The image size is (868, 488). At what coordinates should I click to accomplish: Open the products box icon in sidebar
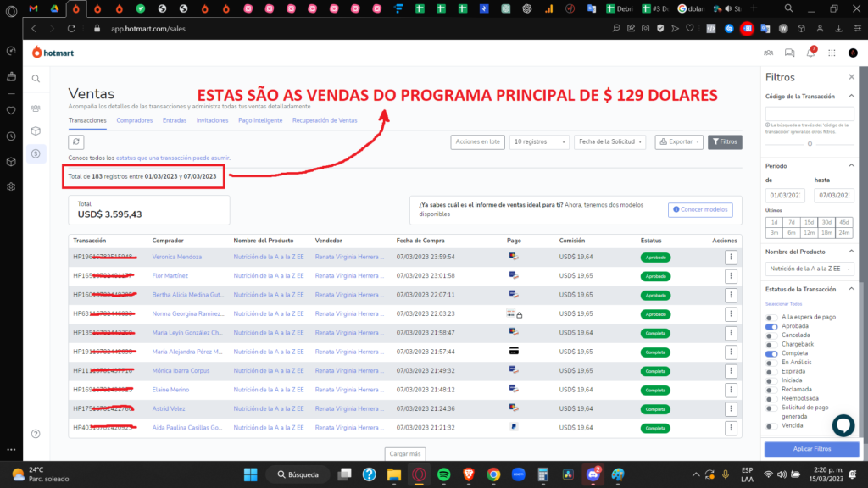(36, 131)
